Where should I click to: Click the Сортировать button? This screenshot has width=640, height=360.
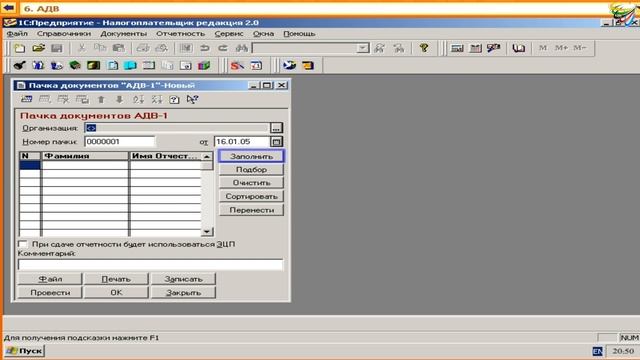click(251, 196)
